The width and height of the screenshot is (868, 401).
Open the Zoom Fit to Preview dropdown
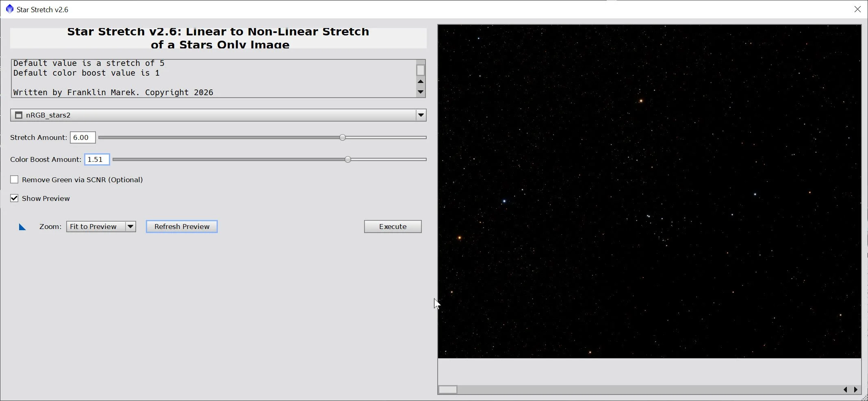pos(130,227)
